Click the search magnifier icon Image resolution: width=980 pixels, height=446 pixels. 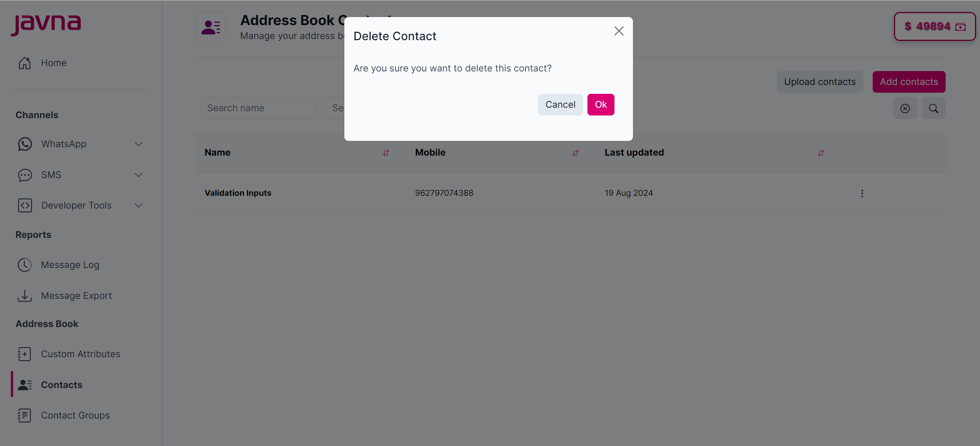[933, 108]
